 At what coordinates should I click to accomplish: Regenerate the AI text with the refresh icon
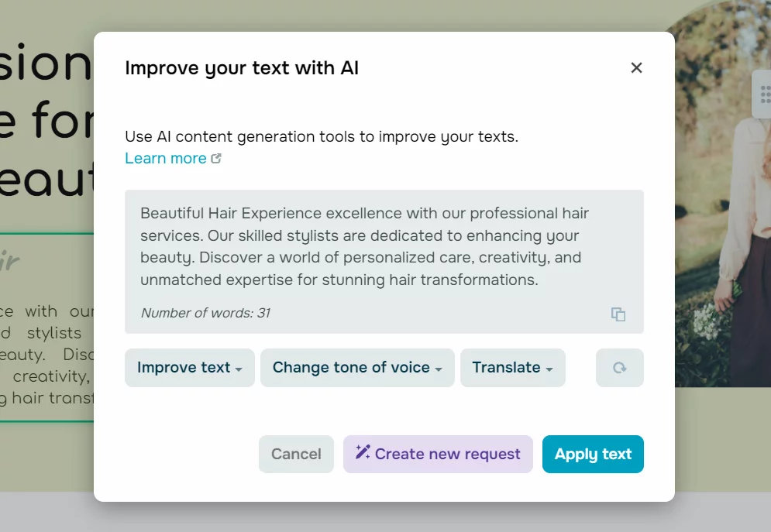coord(619,368)
